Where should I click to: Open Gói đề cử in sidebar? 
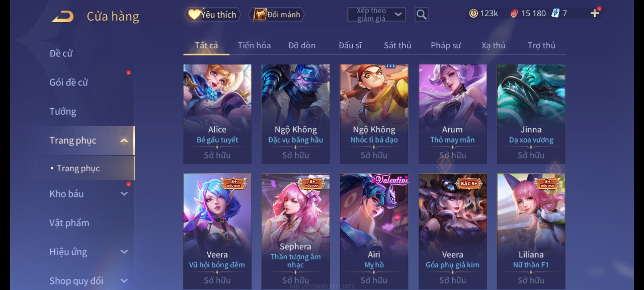[x=69, y=82]
